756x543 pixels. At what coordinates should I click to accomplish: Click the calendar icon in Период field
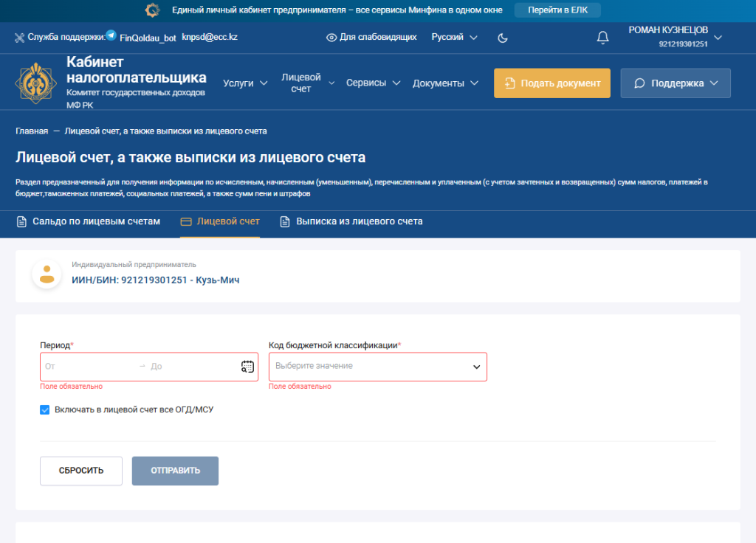click(x=247, y=367)
